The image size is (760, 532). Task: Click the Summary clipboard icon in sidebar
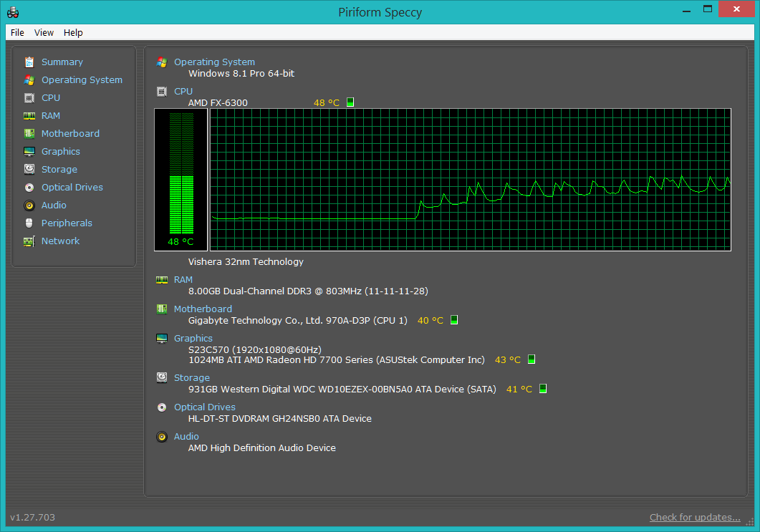[29, 62]
